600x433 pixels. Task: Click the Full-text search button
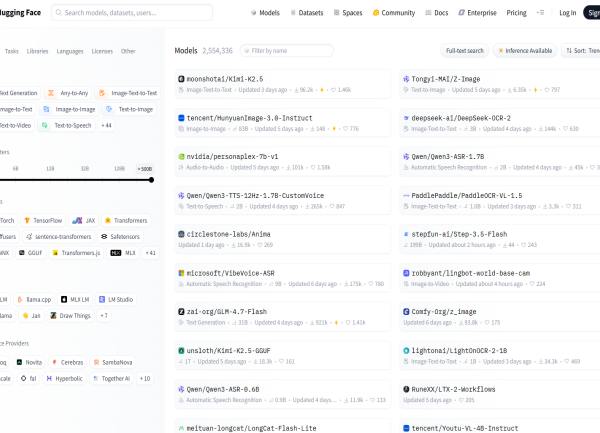click(x=465, y=50)
